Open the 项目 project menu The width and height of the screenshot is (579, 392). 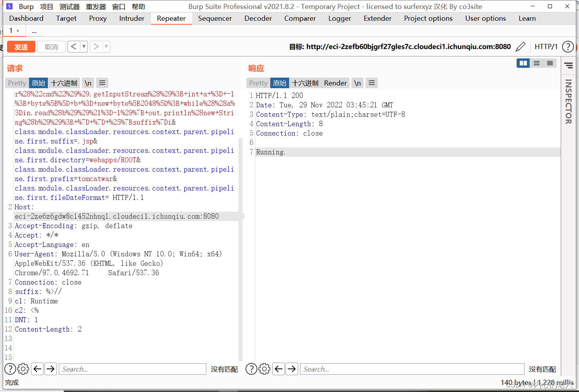coord(46,7)
